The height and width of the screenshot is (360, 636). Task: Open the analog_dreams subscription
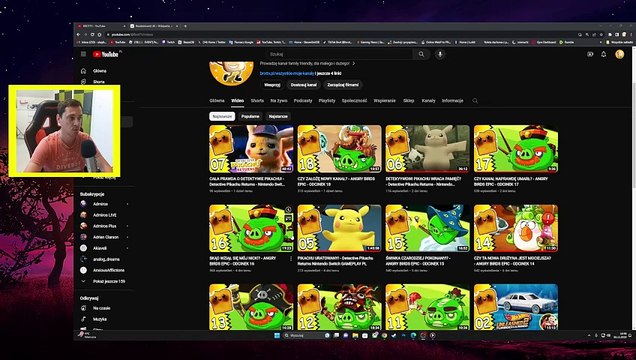tap(105, 259)
